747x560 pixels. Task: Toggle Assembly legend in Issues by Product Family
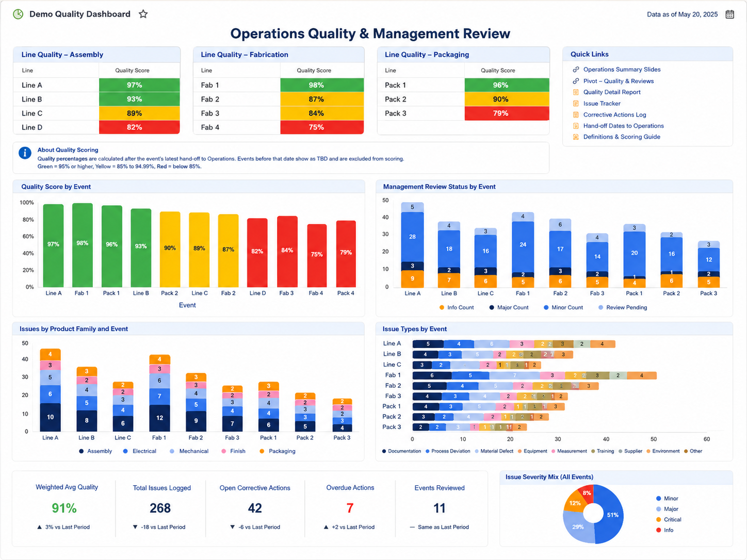click(x=95, y=451)
